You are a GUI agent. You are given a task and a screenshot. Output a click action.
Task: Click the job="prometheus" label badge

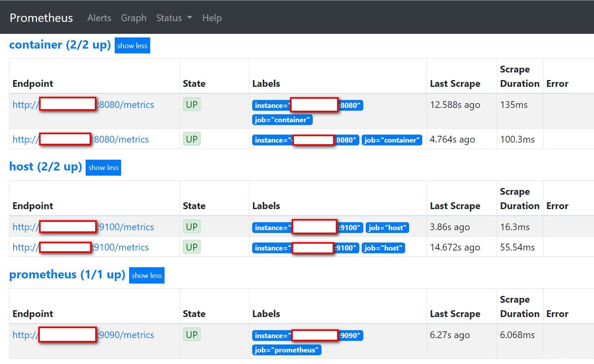pos(287,350)
